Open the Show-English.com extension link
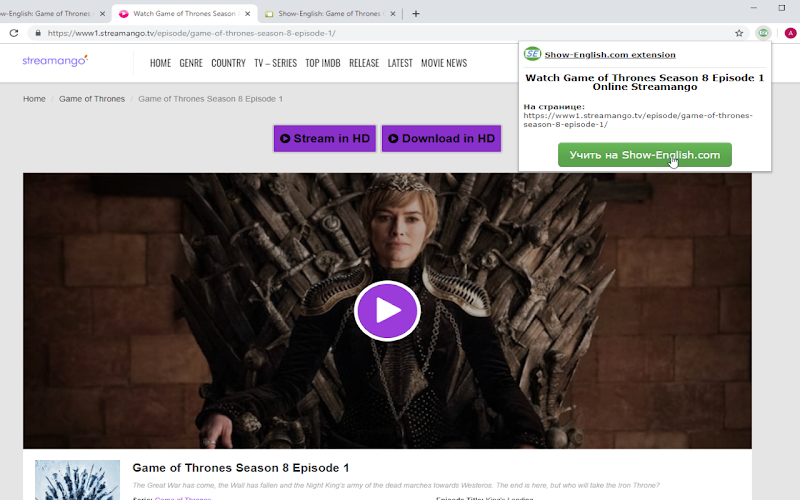Screen dimensions: 800x500 coord(610,55)
